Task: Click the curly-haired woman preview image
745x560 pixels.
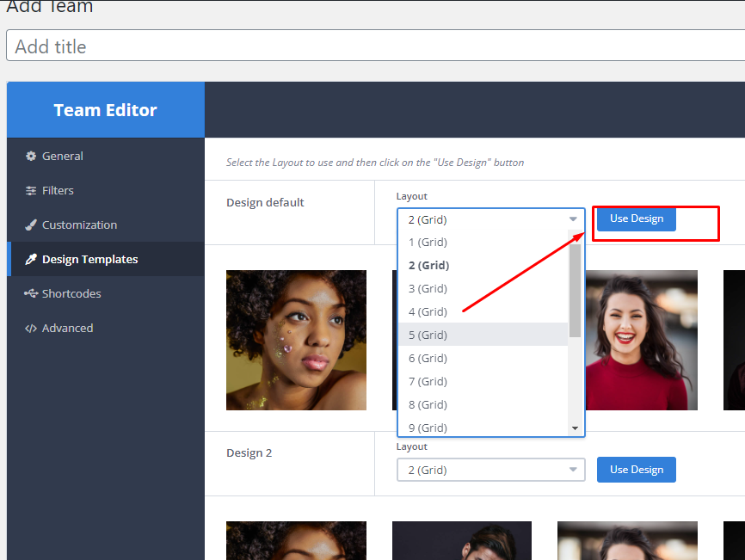Action: coord(296,340)
